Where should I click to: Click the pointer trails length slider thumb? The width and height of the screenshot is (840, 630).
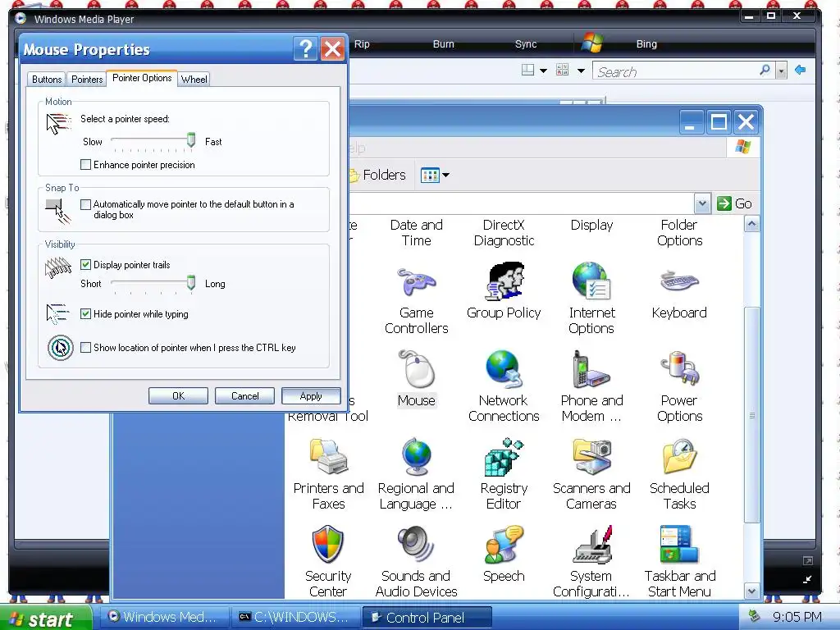point(190,283)
